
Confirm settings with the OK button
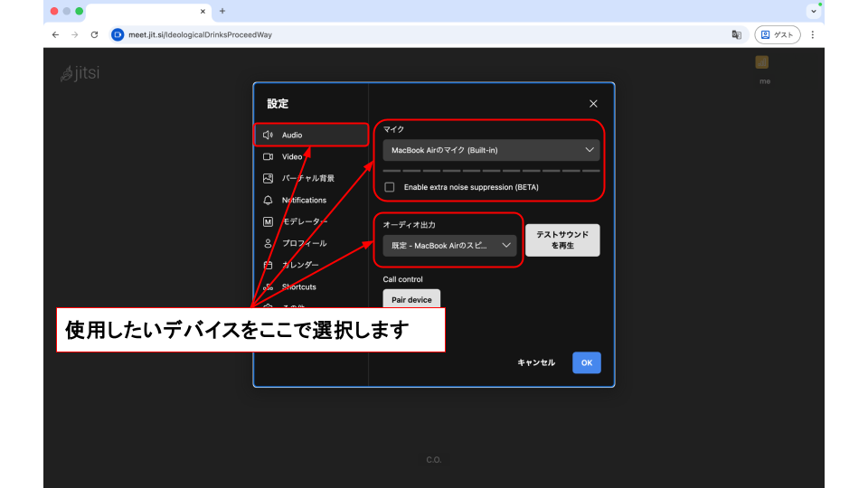[x=586, y=362]
